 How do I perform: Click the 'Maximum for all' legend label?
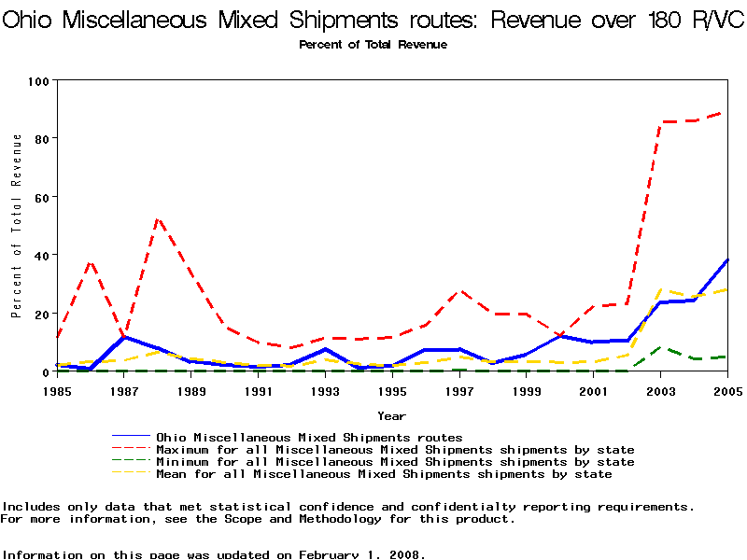click(x=395, y=450)
